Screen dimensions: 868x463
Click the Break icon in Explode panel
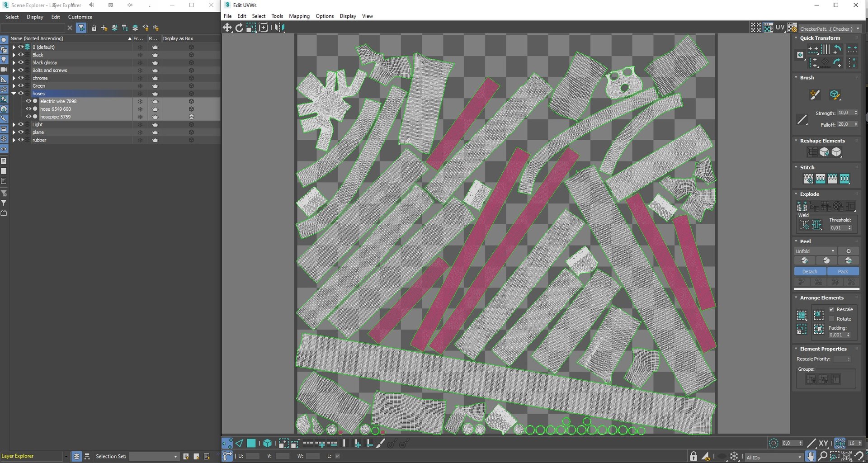click(802, 207)
